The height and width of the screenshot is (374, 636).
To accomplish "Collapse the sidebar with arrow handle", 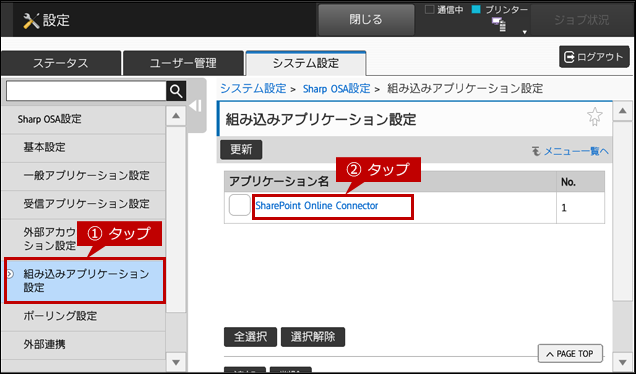I will pyautogui.click(x=196, y=106).
